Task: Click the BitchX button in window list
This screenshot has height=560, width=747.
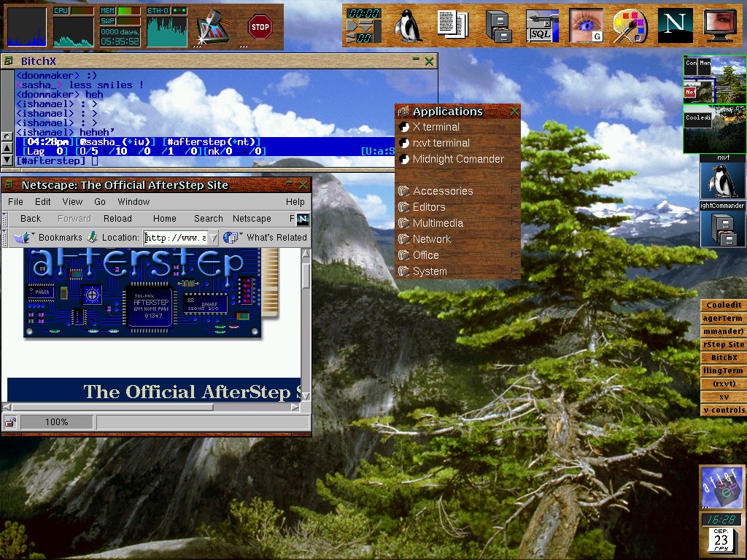Action: click(x=724, y=358)
